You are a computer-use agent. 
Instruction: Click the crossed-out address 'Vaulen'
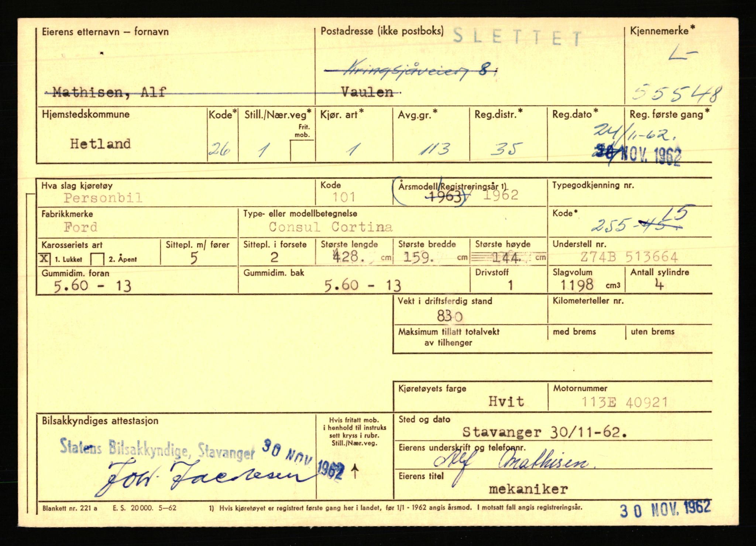pos(367,92)
